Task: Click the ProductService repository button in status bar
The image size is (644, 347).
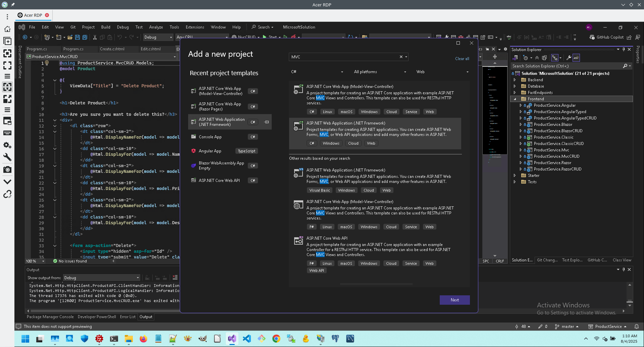Action: (x=607, y=327)
